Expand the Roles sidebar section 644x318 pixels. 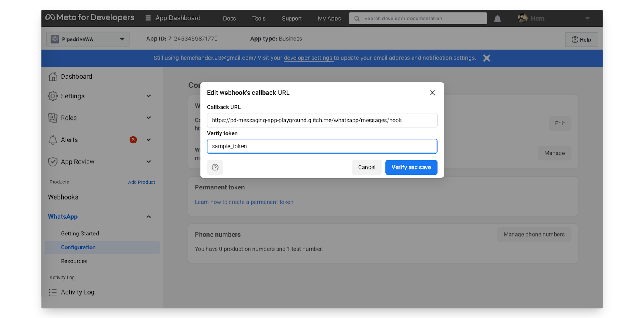[149, 118]
